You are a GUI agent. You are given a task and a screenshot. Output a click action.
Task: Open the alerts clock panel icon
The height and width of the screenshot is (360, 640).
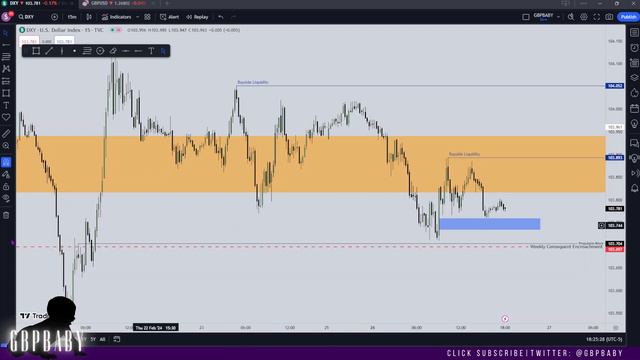click(634, 47)
